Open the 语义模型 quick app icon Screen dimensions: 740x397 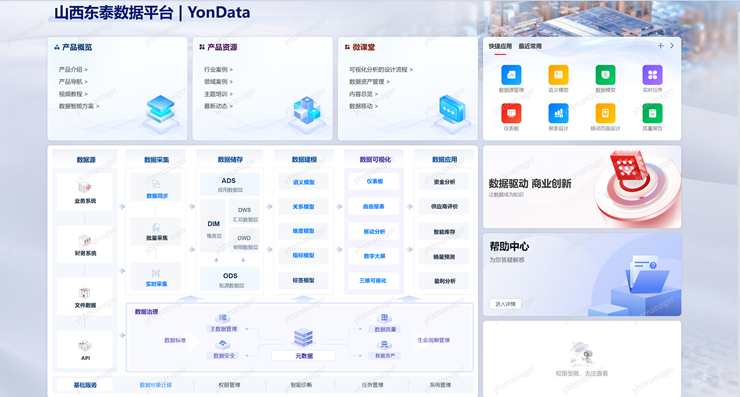558,75
